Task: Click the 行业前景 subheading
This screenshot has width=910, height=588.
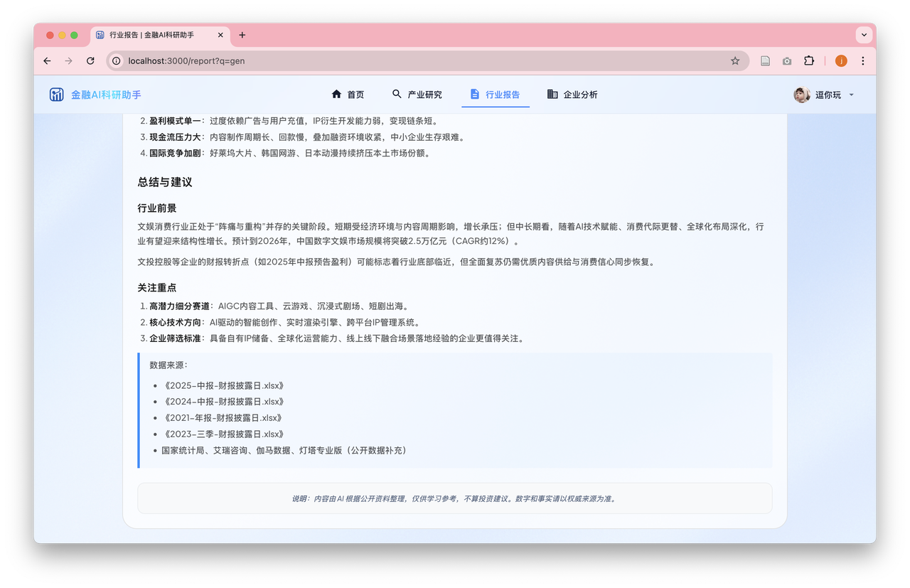Action: coord(157,208)
